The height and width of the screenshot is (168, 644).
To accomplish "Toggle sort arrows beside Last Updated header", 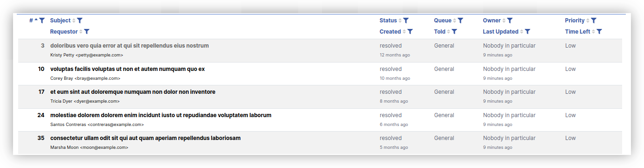I will pos(521,32).
